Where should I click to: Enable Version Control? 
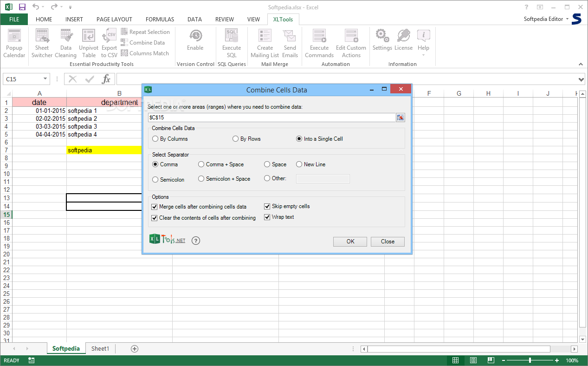click(x=195, y=40)
